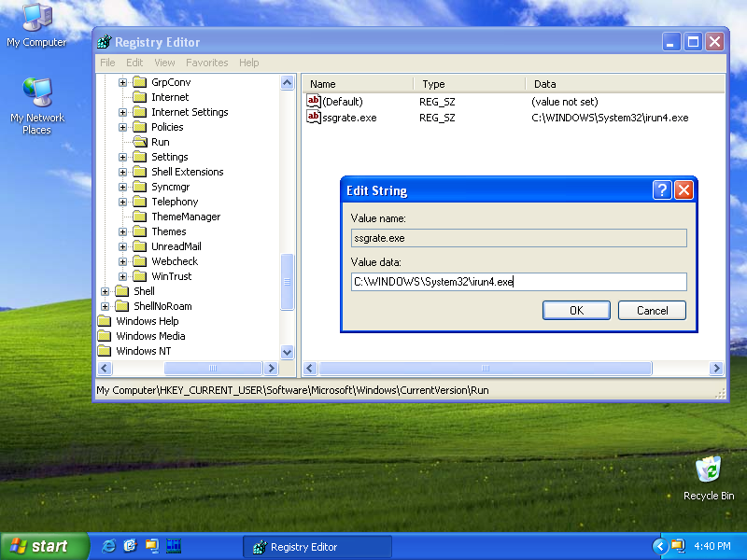
Task: Click the Windows NT folder icon
Action: [x=105, y=351]
